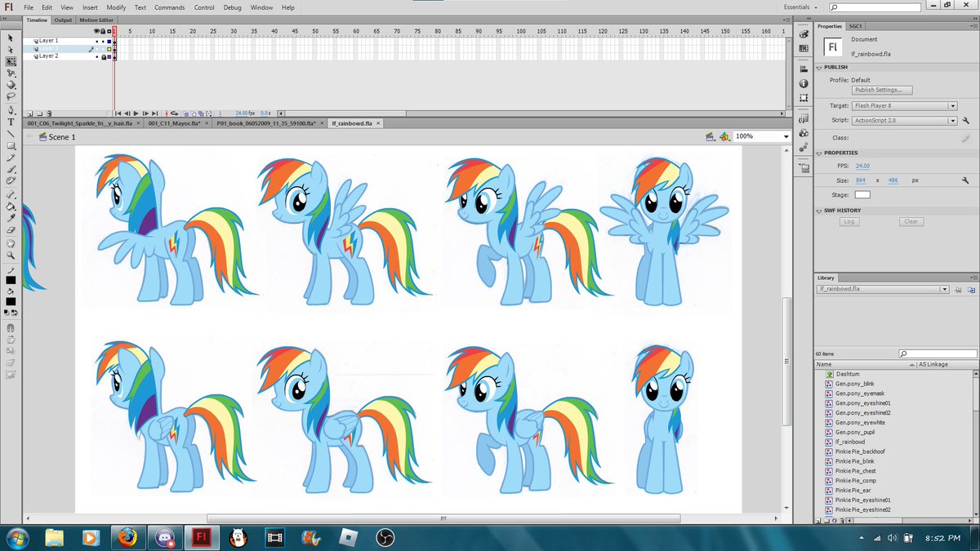Viewport: 980px width, 551px height.
Task: Click the Stage color swatch
Action: (862, 195)
